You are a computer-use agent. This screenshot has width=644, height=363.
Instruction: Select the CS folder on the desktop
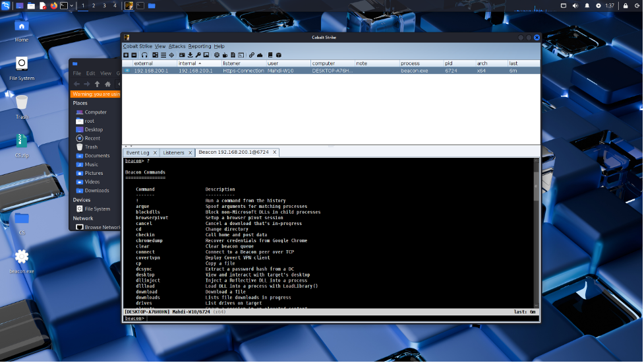coord(21,223)
